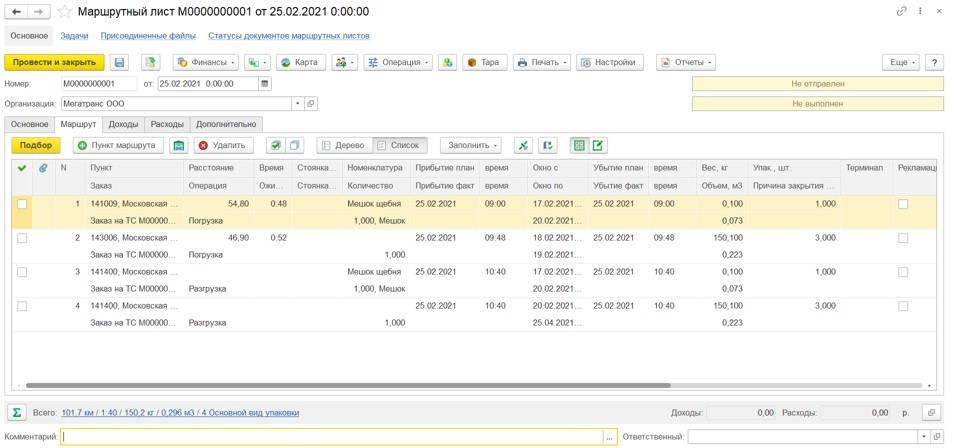This screenshot has height=448, width=957.
Task: Add favorite with the star icon
Action: point(65,12)
